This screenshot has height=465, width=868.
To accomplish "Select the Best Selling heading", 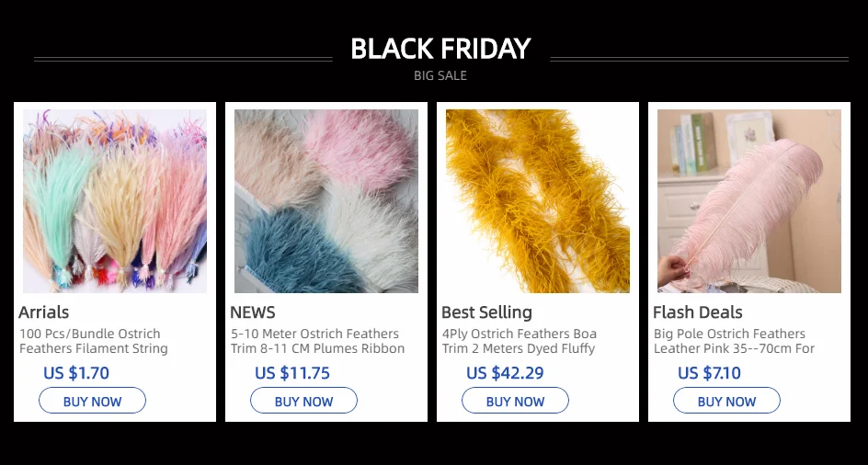I will point(486,312).
